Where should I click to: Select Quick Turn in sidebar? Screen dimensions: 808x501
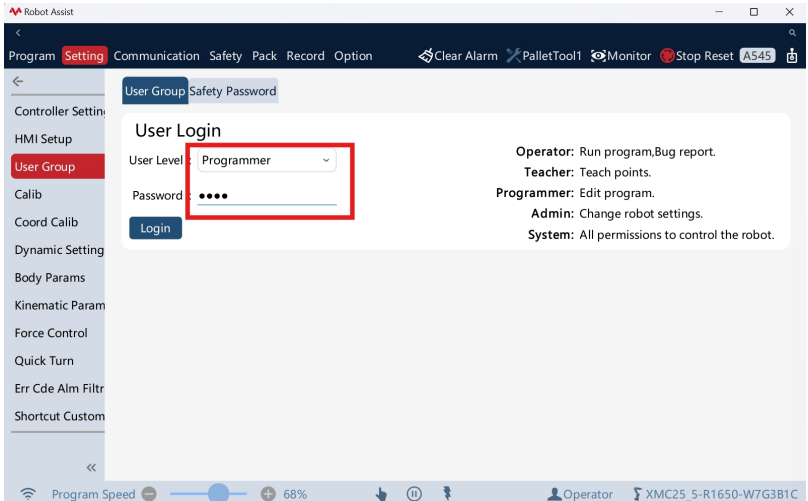(x=58, y=361)
